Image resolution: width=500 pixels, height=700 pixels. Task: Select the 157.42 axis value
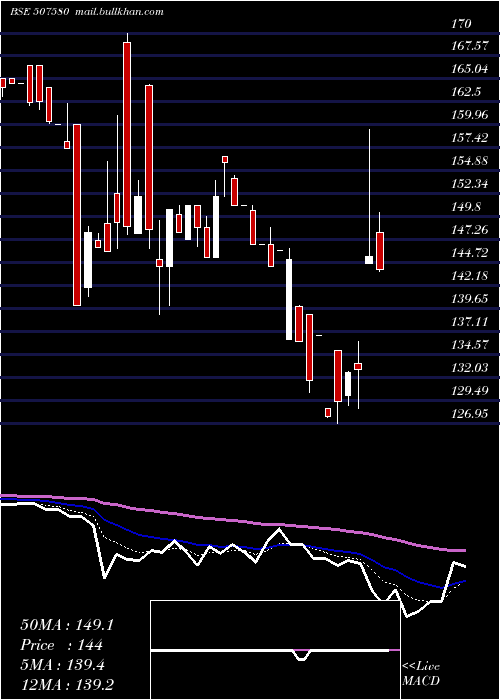[x=470, y=138]
